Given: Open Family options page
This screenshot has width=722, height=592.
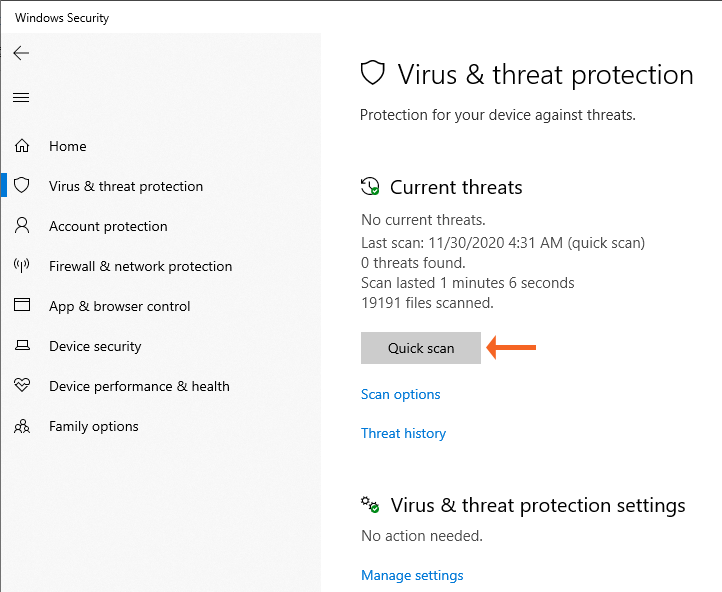Looking at the screenshot, I should [x=94, y=426].
